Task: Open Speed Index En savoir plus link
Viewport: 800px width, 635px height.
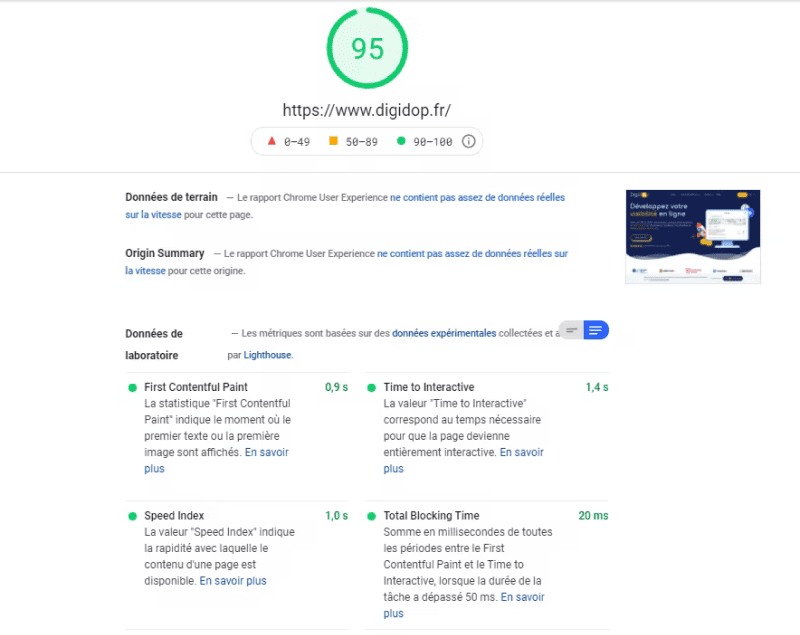Action: tap(233, 581)
